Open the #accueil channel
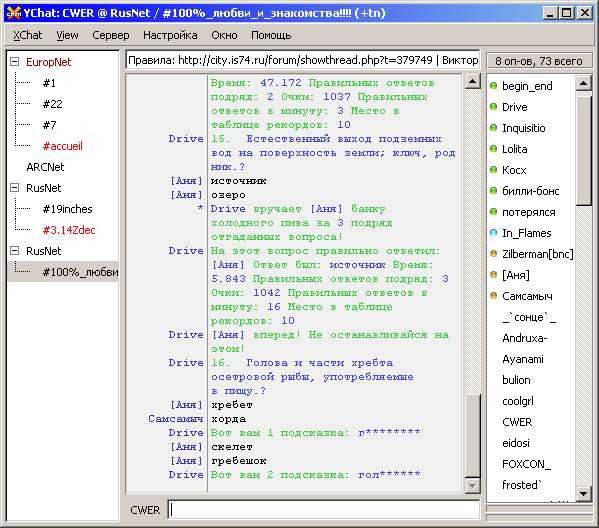Viewport: 599px width, 528px height. (63, 146)
